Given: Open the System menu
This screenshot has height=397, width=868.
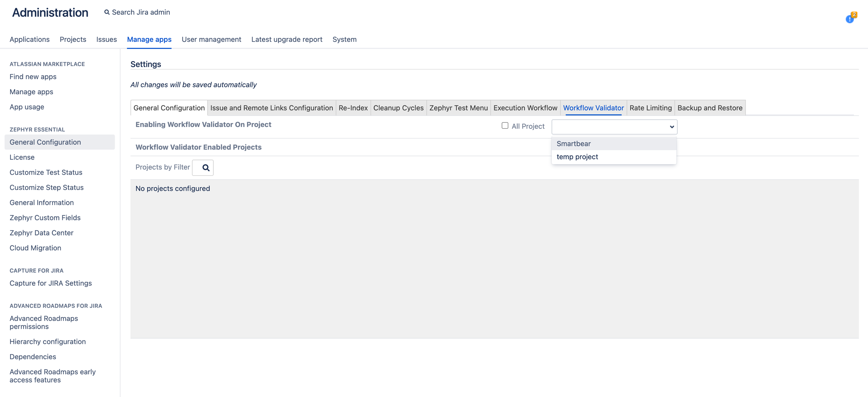Looking at the screenshot, I should [344, 39].
